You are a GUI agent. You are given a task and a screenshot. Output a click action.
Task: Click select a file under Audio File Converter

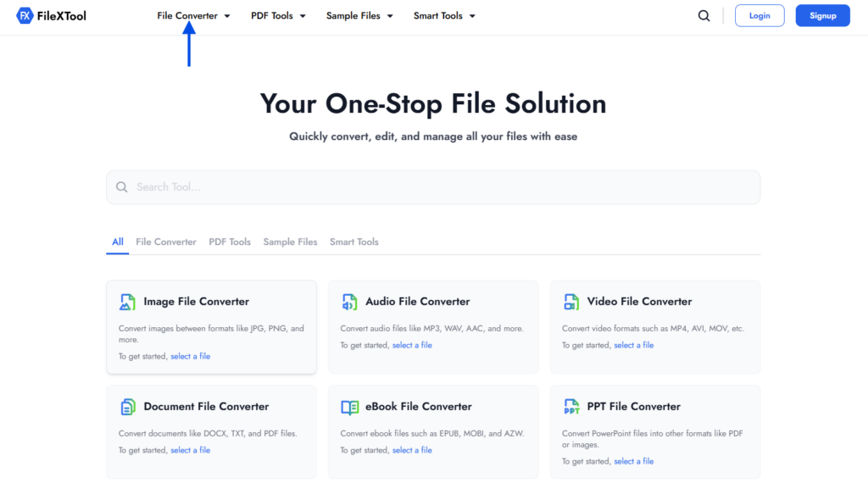(412, 345)
